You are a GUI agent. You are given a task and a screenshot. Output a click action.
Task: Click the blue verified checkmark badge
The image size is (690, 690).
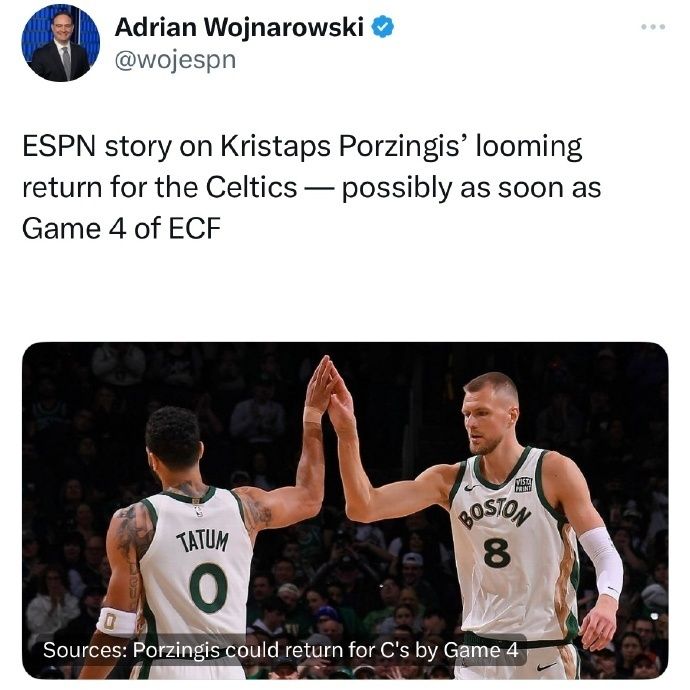coord(383,27)
